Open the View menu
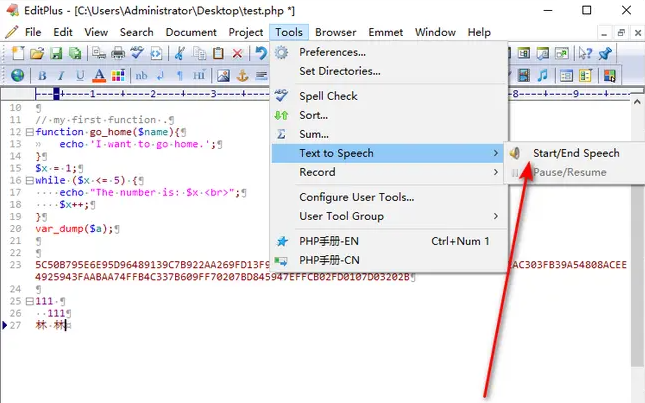Screen dimensions: 645x403 [96, 32]
